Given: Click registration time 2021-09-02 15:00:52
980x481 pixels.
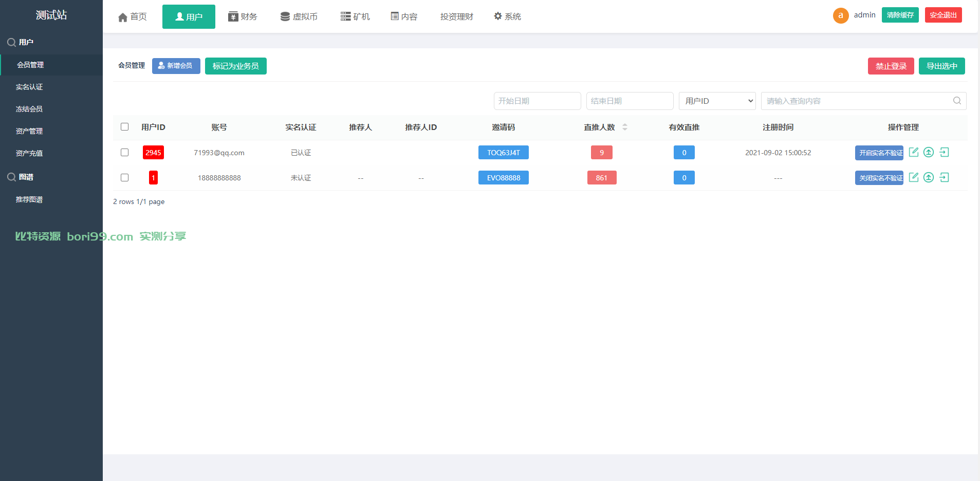Looking at the screenshot, I should (778, 153).
